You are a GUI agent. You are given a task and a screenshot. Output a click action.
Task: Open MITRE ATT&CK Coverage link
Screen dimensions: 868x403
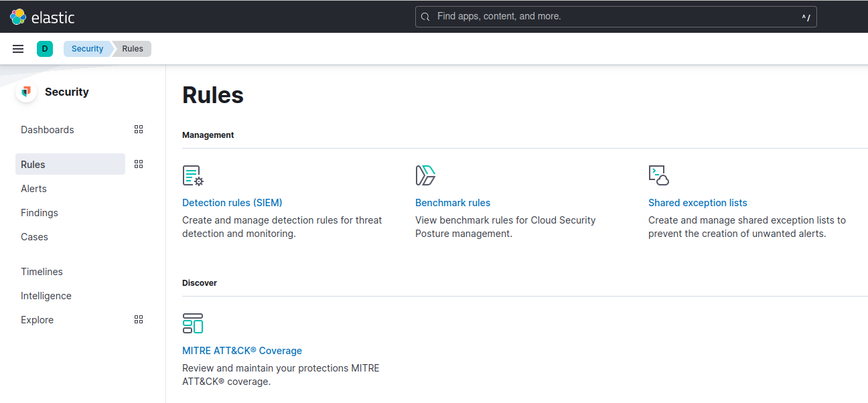pos(242,351)
